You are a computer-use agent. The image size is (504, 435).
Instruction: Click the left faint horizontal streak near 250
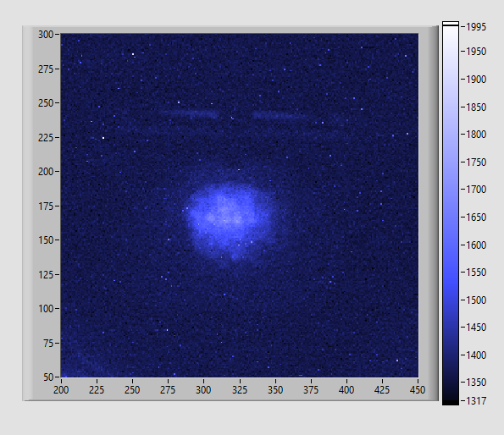pyautogui.click(x=189, y=113)
